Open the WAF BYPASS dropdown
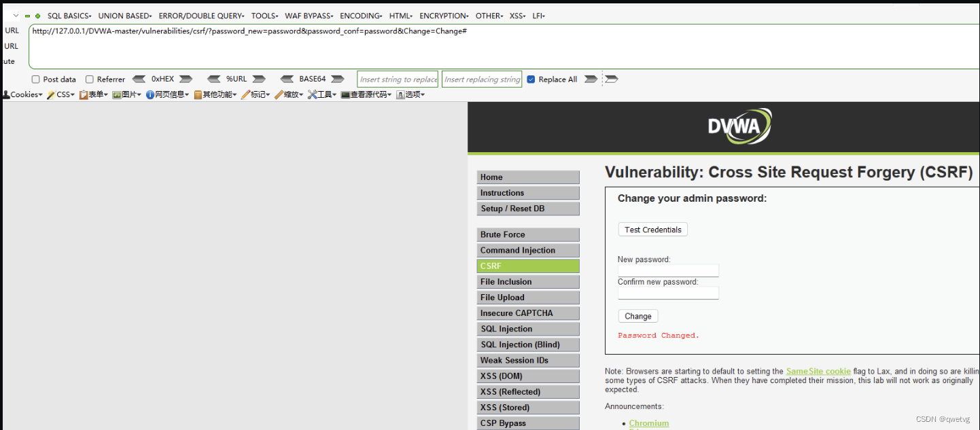 click(309, 16)
